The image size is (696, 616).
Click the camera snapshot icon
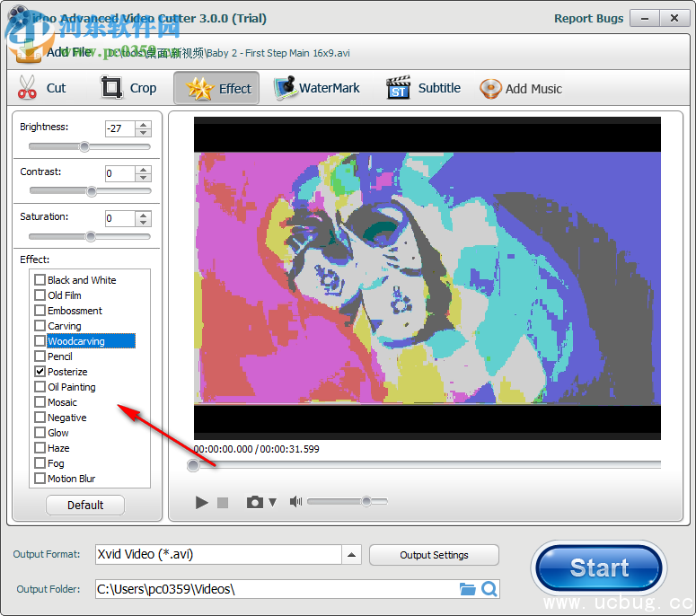pos(255,502)
